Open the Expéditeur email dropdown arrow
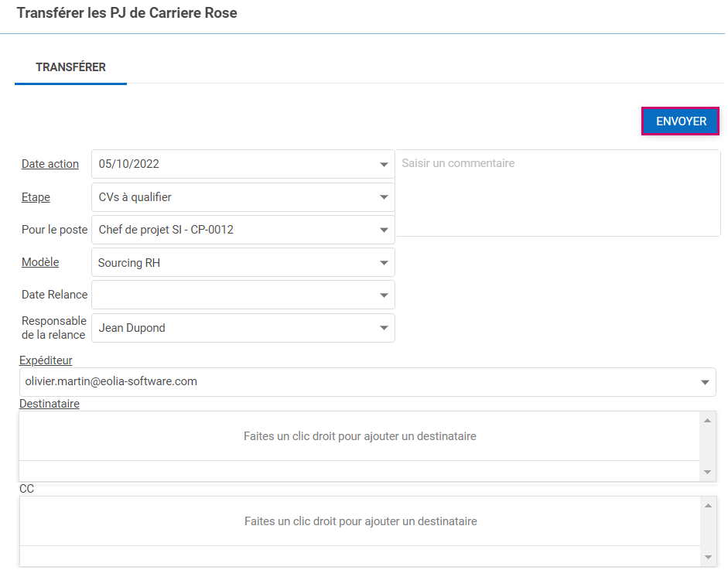728x577 pixels. tap(705, 382)
